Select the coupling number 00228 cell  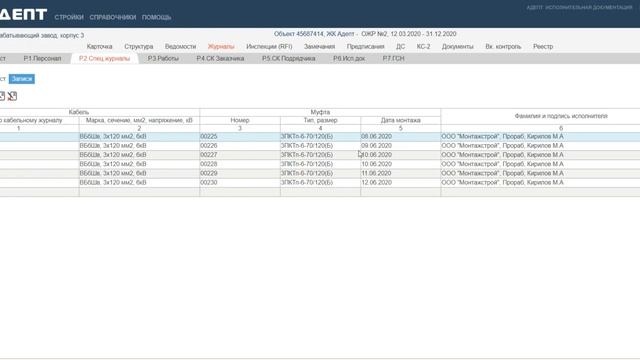tap(240, 164)
